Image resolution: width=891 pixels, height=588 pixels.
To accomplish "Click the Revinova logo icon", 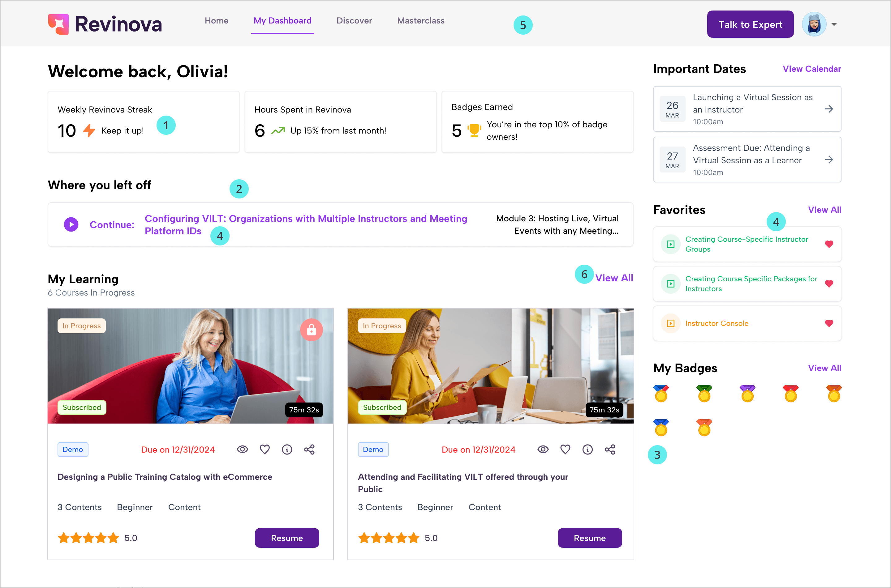I will pyautogui.click(x=58, y=24).
